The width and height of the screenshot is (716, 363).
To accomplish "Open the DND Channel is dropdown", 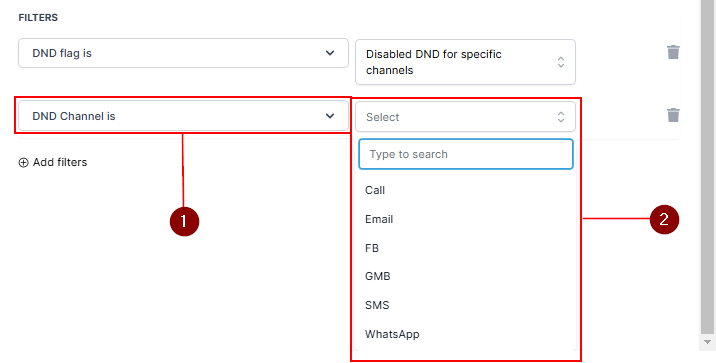I will pyautogui.click(x=183, y=116).
